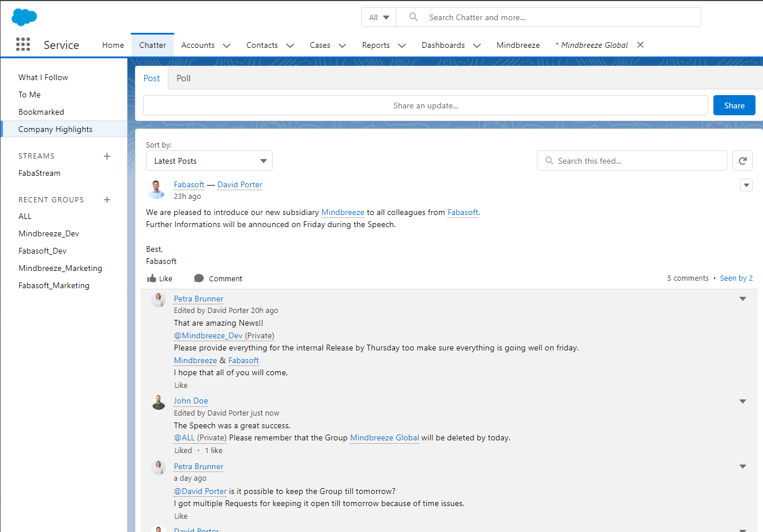
Task: Go to the Home tab
Action: [113, 45]
